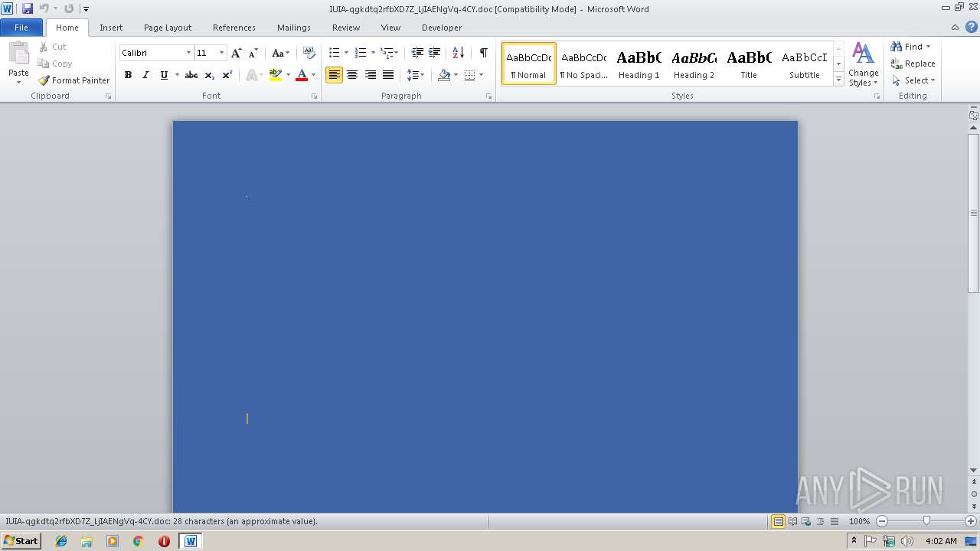The width and height of the screenshot is (980, 551).
Task: Open the Change Styles menu
Action: pyautogui.click(x=863, y=64)
